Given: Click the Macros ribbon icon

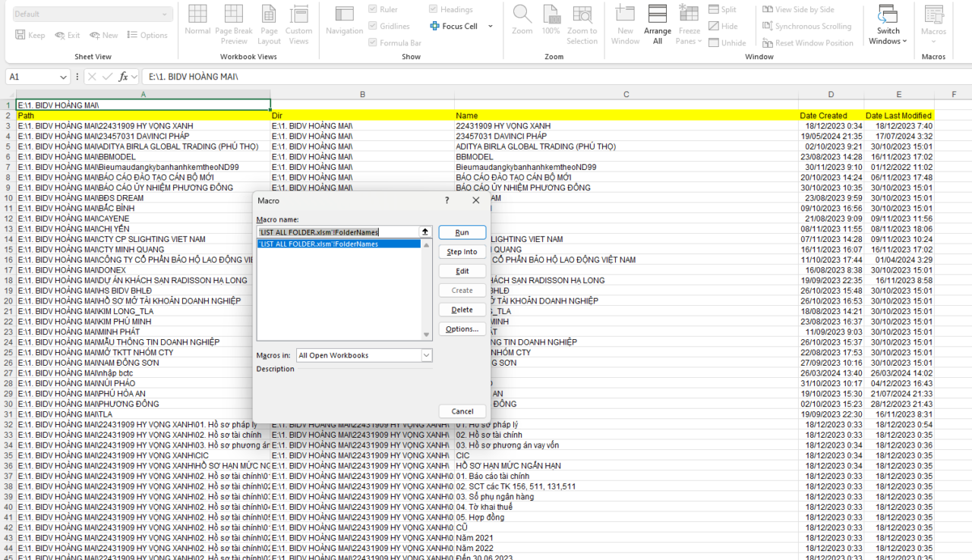Looking at the screenshot, I should [x=933, y=14].
